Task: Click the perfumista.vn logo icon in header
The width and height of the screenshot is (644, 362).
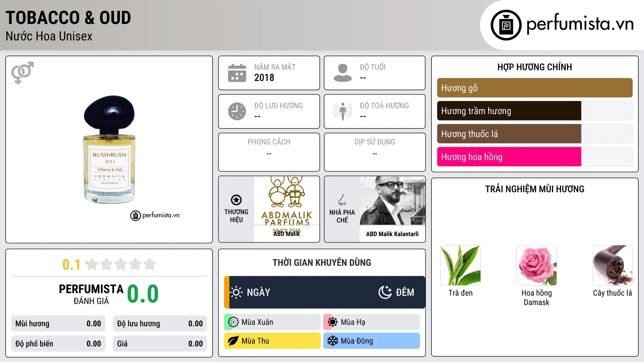Action: pyautogui.click(x=506, y=25)
